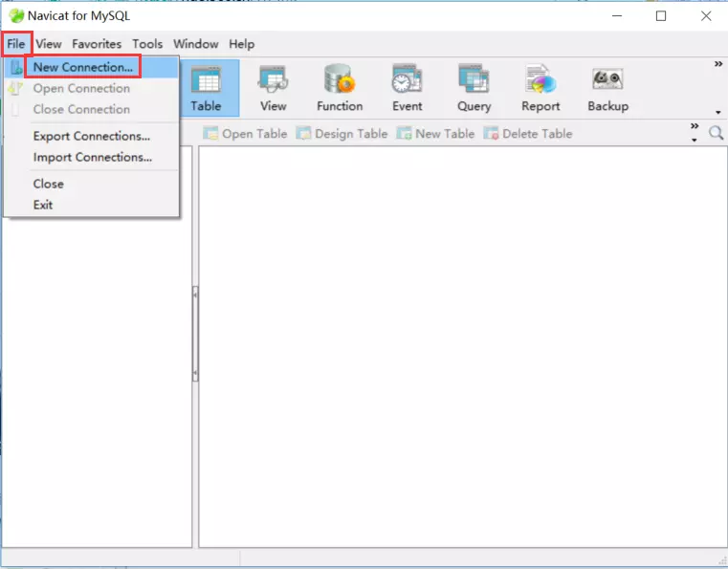Open the View objects toolbar icon

click(273, 88)
